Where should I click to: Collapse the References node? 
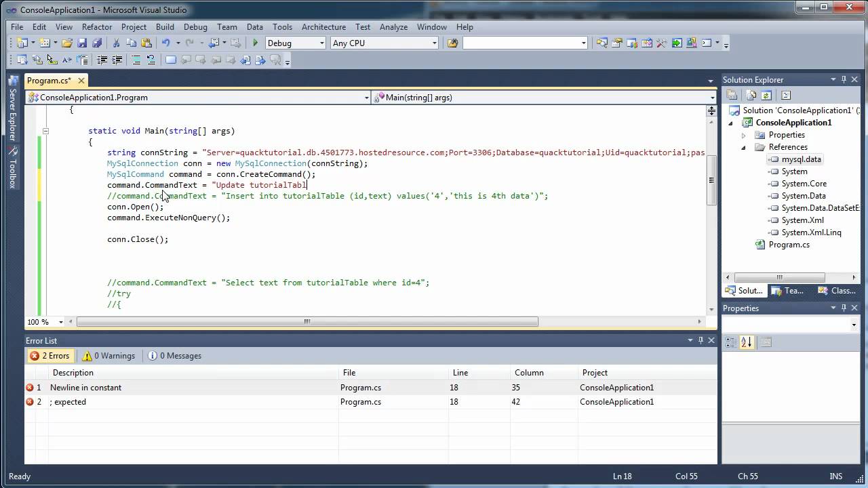tap(744, 147)
